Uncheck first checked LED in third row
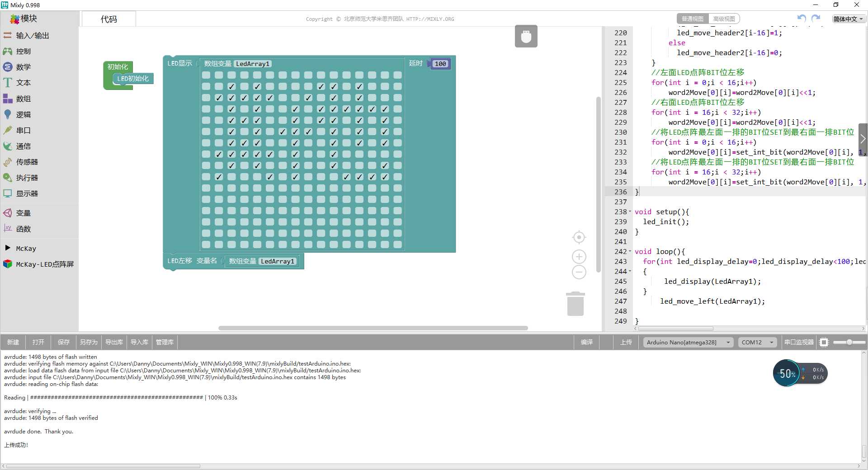This screenshot has height=470, width=868. point(219,98)
